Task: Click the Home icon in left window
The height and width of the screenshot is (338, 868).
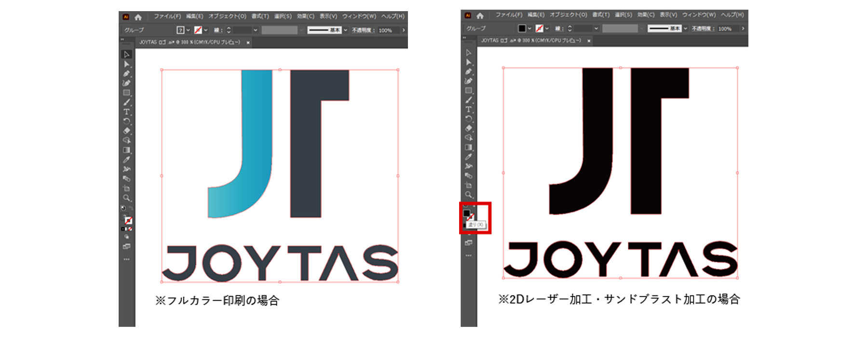Action: click(x=138, y=17)
